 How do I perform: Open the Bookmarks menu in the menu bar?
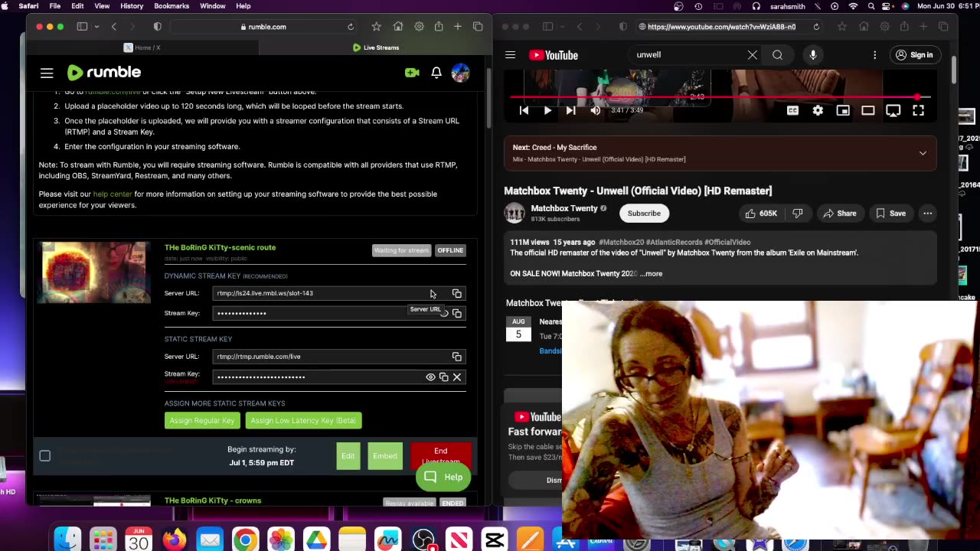coord(171,6)
